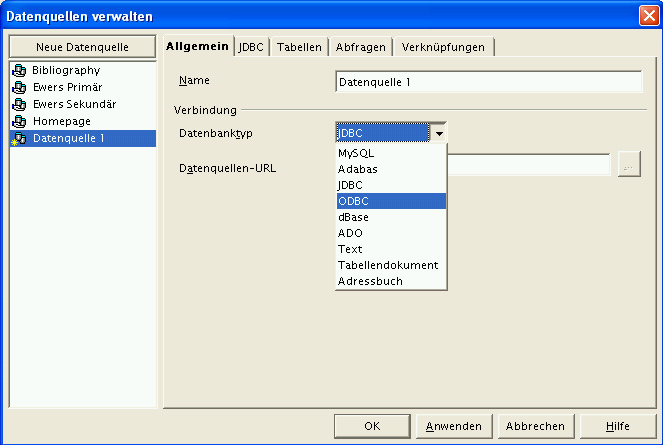
Task: Go to the Verknüpfungen tab
Action: coord(443,47)
